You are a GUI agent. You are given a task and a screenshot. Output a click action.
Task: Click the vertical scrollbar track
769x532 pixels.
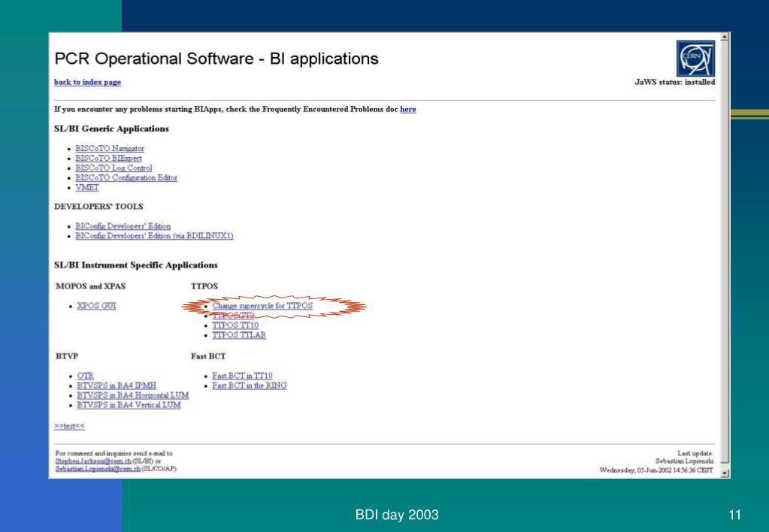tap(725, 255)
